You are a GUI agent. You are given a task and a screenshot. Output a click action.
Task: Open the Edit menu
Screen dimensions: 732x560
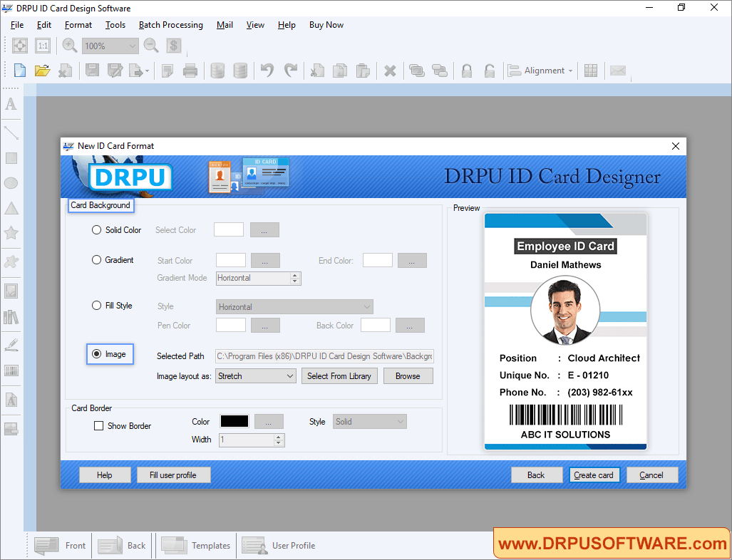(x=44, y=25)
